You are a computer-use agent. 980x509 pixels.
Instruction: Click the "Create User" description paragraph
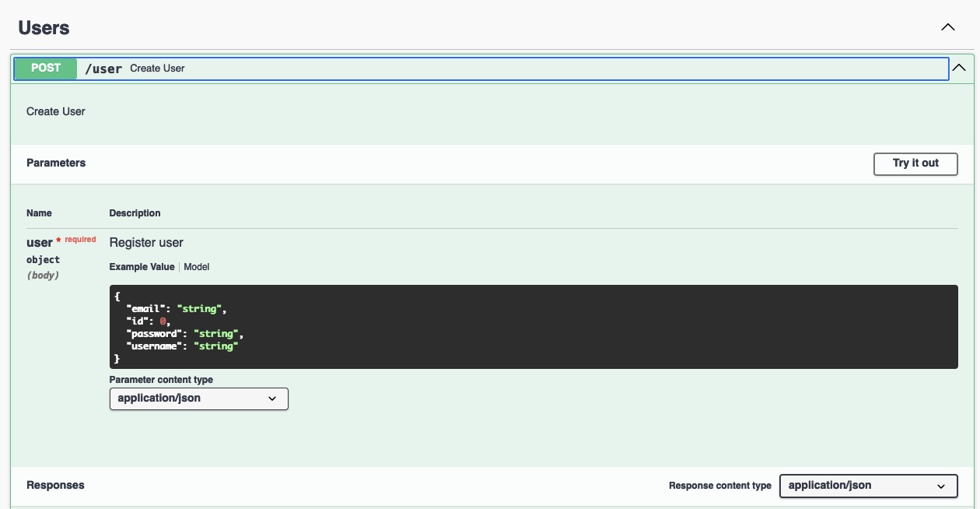click(56, 111)
